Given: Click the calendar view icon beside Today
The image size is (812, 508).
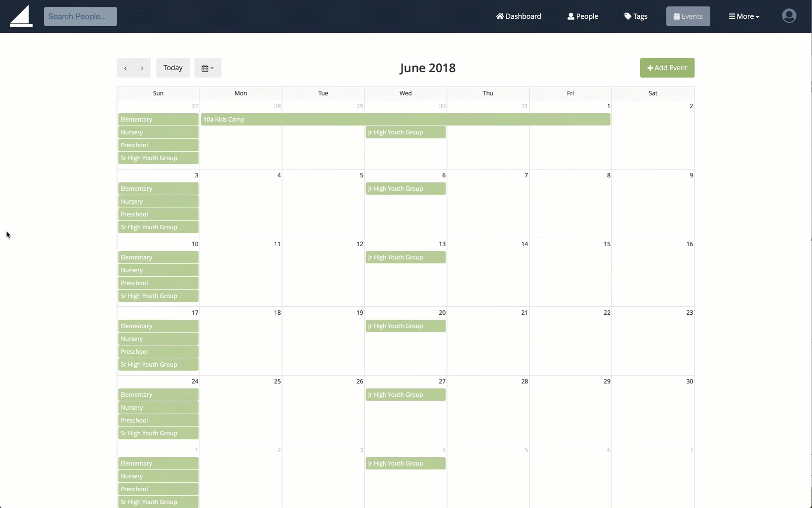Looking at the screenshot, I should [204, 68].
